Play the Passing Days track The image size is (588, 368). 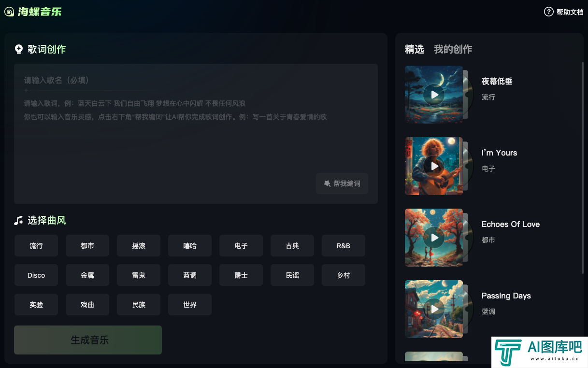pyautogui.click(x=434, y=309)
